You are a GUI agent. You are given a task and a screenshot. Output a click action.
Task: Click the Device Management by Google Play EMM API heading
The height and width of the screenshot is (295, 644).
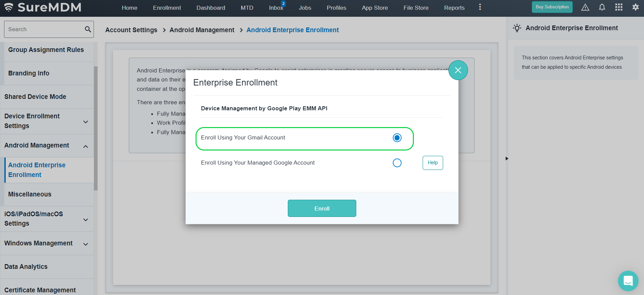pyautogui.click(x=264, y=108)
